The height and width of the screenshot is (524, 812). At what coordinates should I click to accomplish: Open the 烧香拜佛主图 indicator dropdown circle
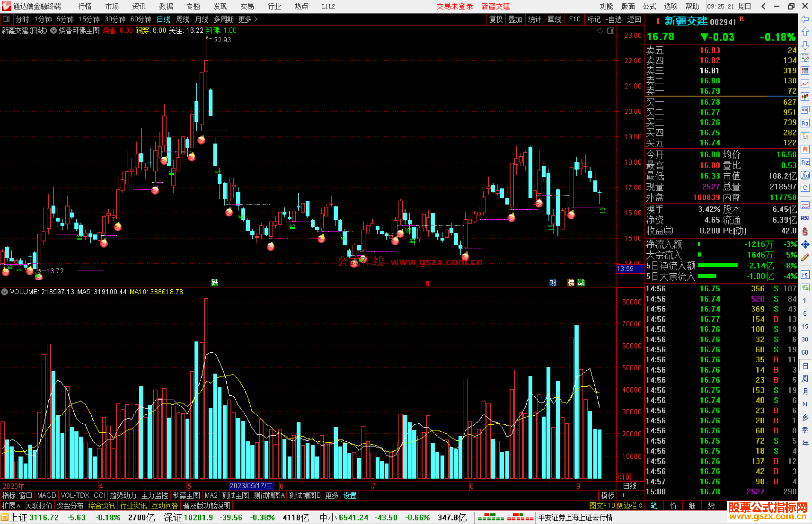54,31
